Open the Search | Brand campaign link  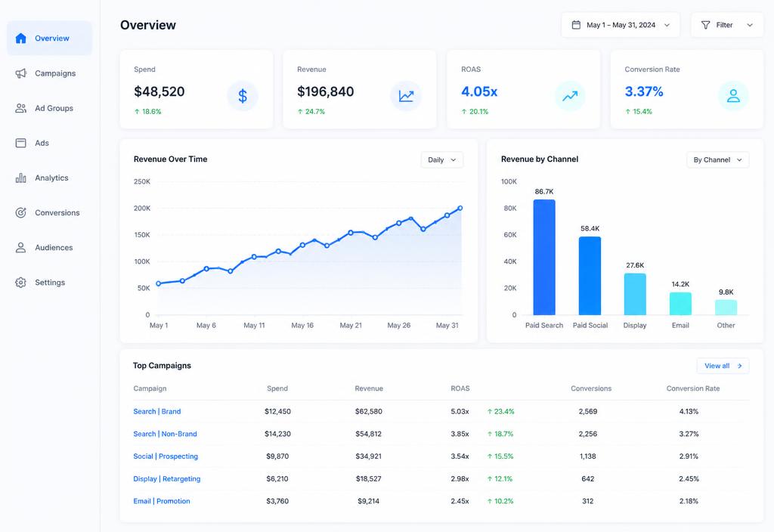point(157,411)
